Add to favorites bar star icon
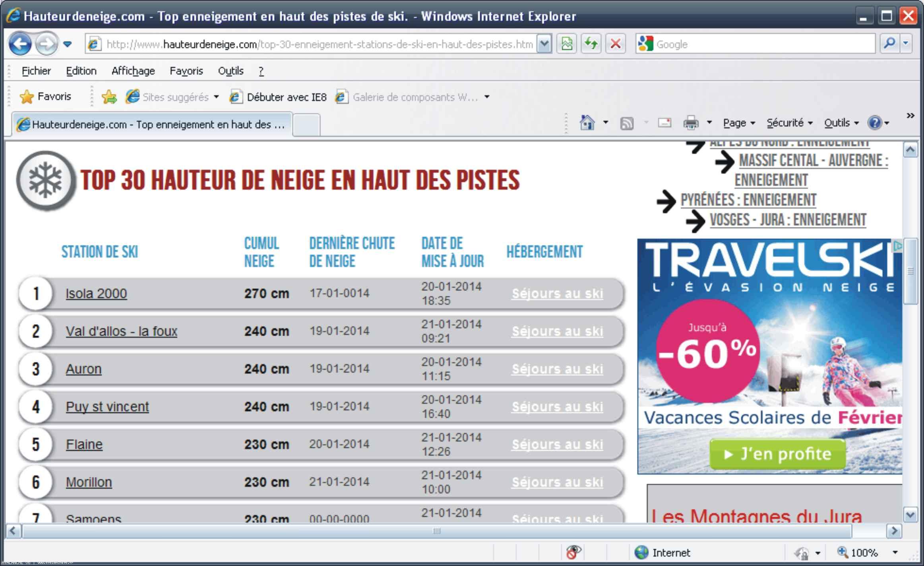The width and height of the screenshot is (924, 566). coord(109,97)
